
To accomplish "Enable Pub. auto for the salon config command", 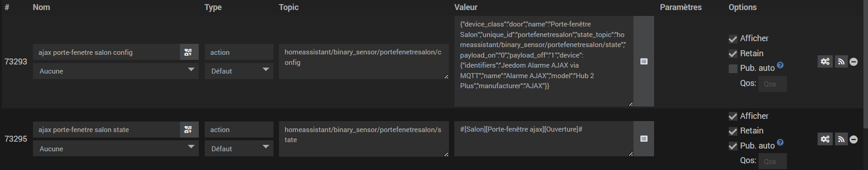I will (x=733, y=69).
